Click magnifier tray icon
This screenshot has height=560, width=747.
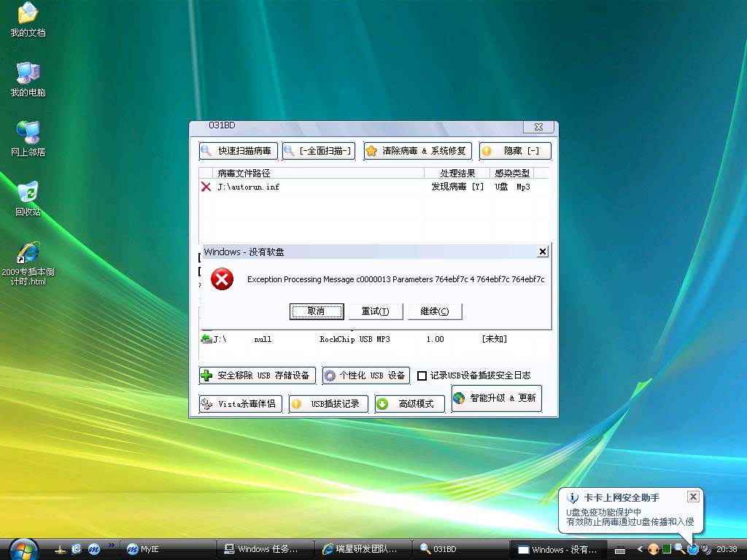(679, 550)
